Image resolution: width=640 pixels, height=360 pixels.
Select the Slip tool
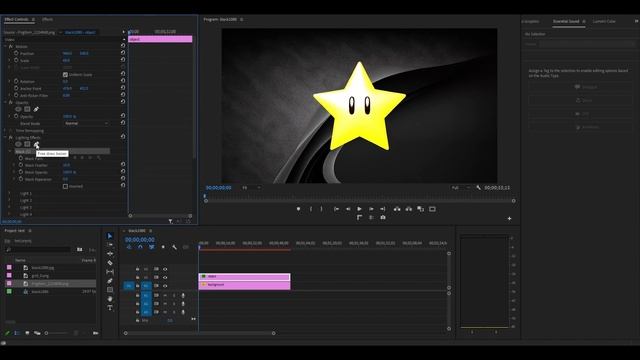(110, 272)
